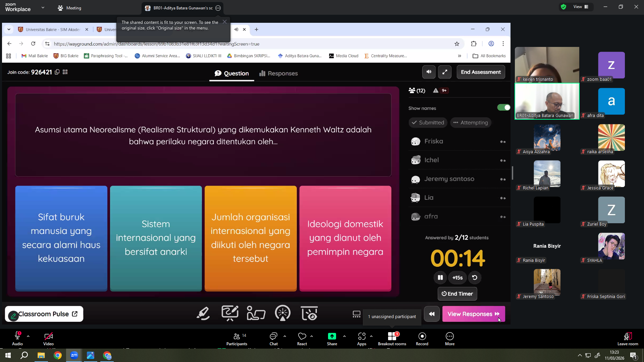Open the Share options chevron

pyautogui.click(x=344, y=336)
